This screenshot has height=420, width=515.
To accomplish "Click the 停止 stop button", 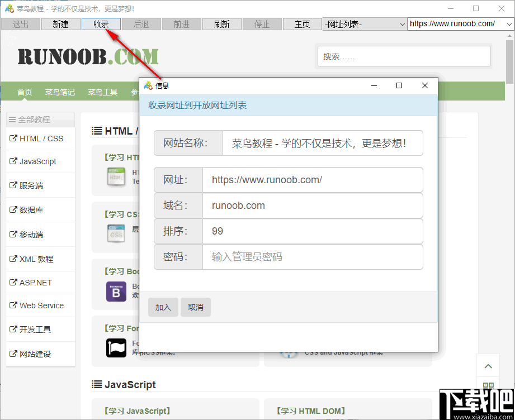I will (x=262, y=24).
